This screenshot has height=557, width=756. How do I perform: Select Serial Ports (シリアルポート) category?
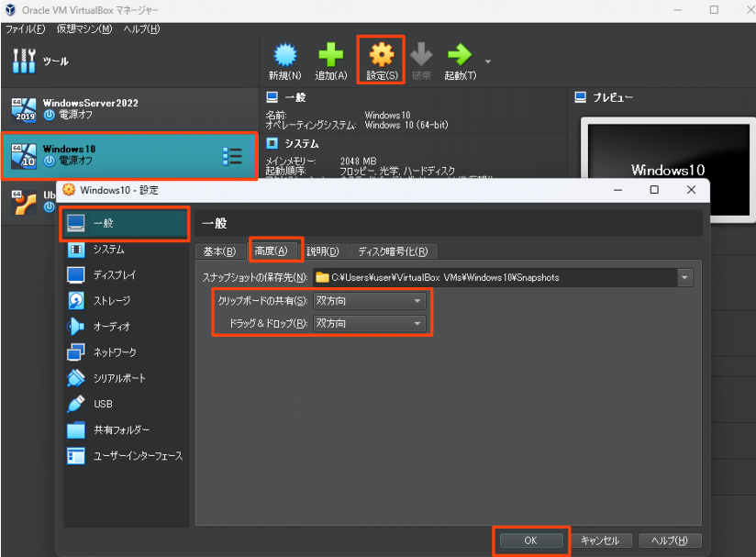pos(125,378)
